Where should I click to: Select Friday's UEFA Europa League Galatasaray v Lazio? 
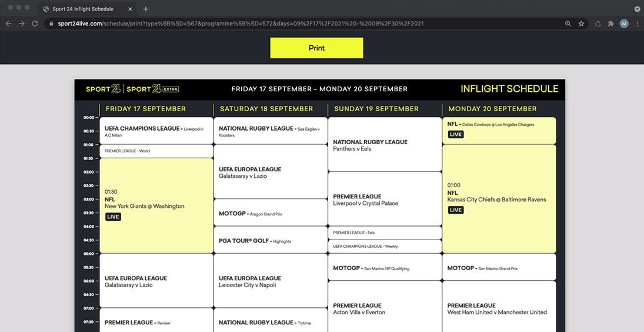pos(156,281)
